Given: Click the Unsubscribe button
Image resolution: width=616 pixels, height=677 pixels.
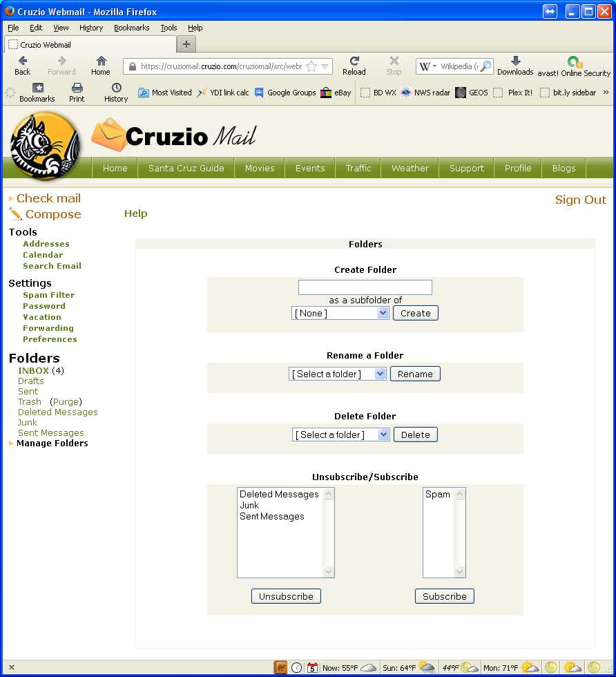Looking at the screenshot, I should pyautogui.click(x=286, y=596).
